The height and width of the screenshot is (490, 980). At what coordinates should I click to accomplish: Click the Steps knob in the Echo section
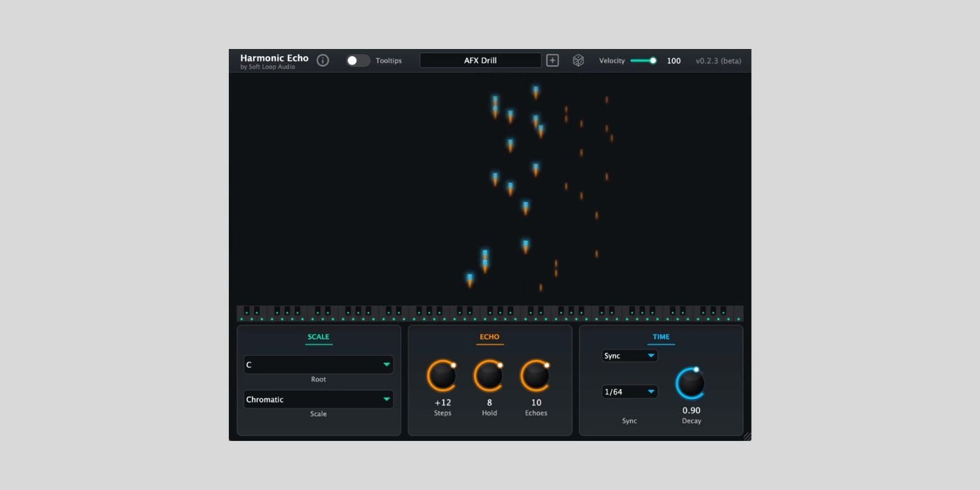point(442,375)
